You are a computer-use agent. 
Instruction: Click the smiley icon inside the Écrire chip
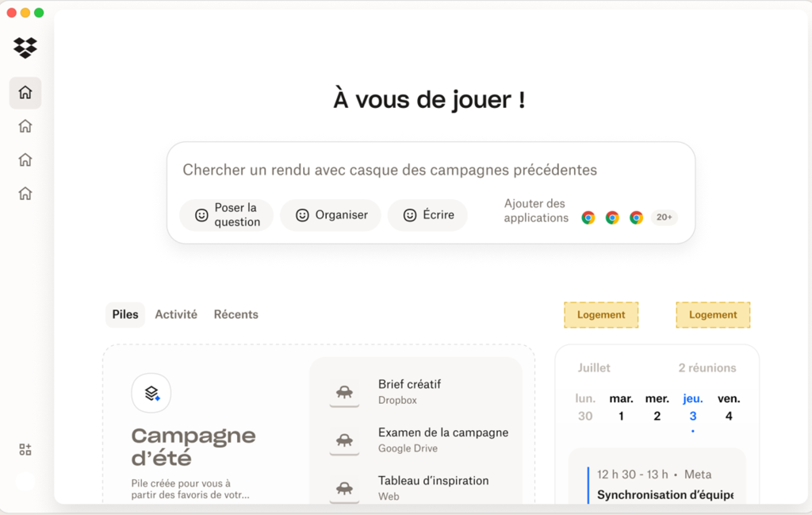point(408,215)
